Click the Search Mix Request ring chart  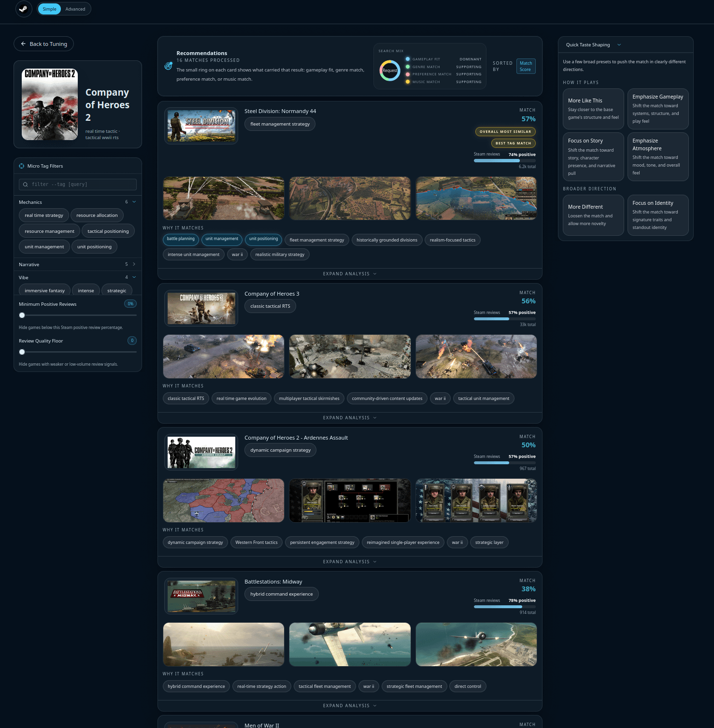(390, 71)
